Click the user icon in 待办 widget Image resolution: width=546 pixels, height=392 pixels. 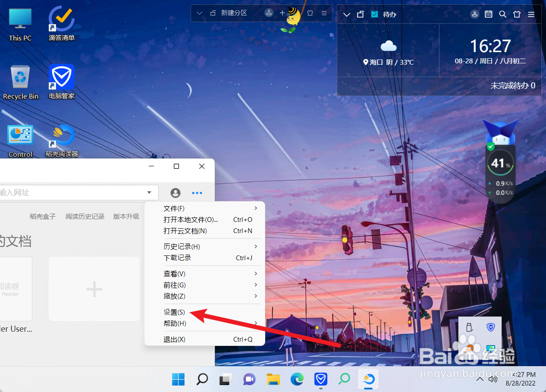pos(475,14)
